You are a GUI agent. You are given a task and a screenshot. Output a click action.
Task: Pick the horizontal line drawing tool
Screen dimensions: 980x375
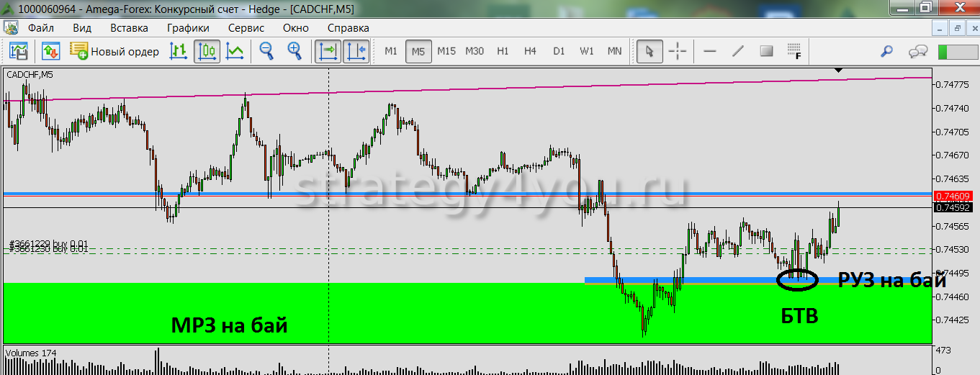tap(709, 51)
